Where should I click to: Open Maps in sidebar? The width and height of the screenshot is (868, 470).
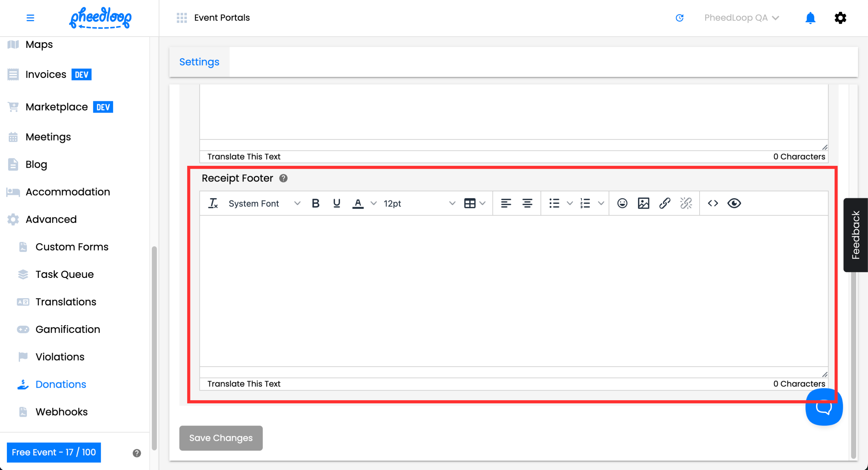(x=39, y=44)
